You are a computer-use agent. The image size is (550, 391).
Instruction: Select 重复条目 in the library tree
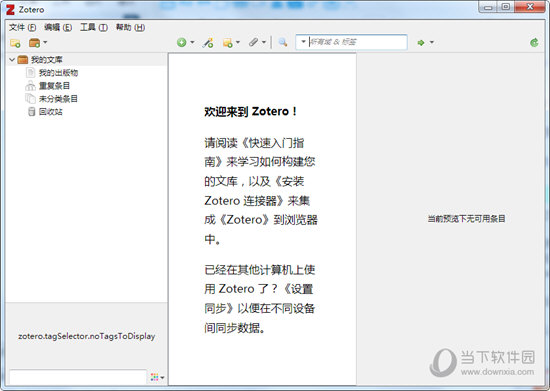pos(54,86)
